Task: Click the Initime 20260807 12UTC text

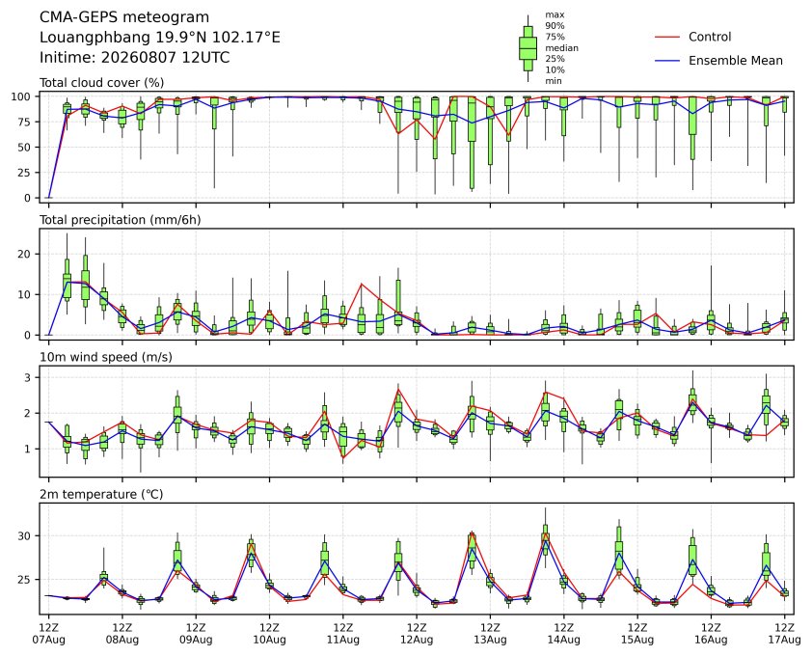Action: pyautogui.click(x=135, y=57)
